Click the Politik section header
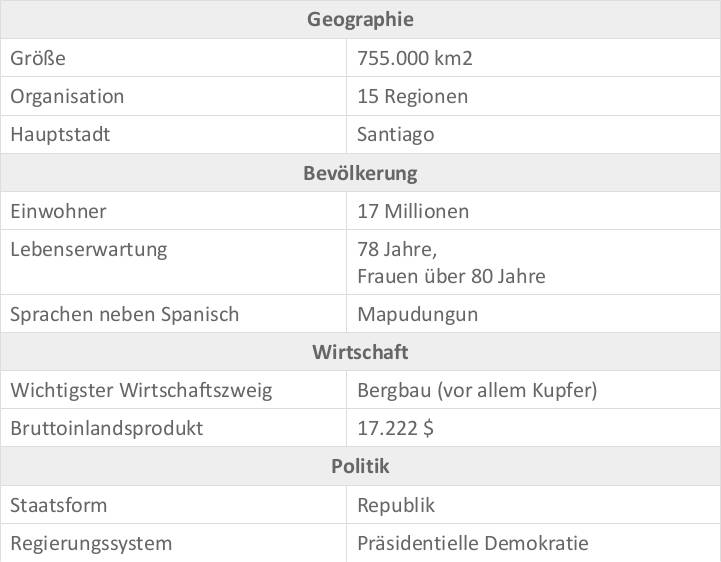 click(x=360, y=466)
